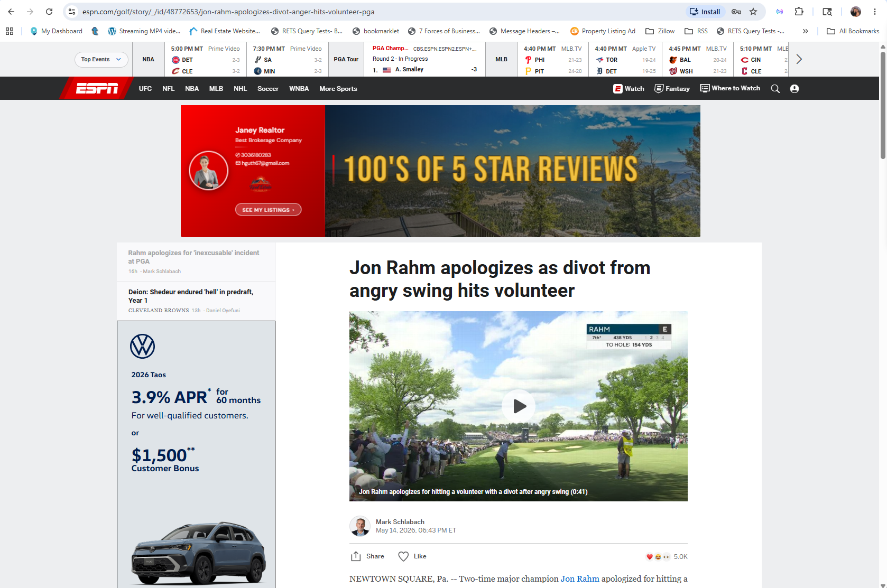Reload the page with the refresh icon
Image resolution: width=887 pixels, height=588 pixels.
(x=49, y=12)
